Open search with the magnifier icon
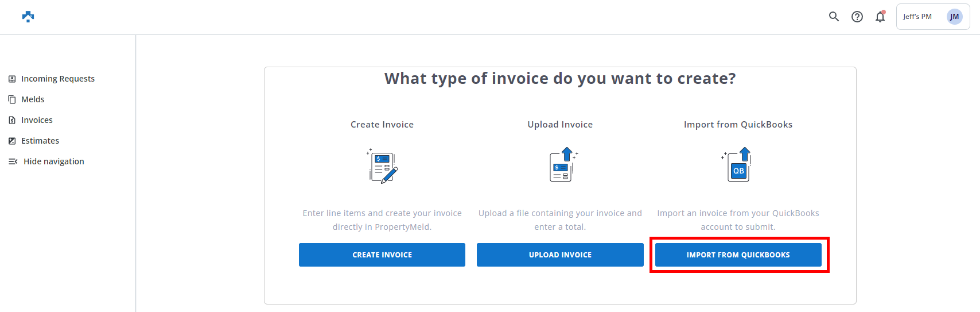980x312 pixels. (834, 17)
